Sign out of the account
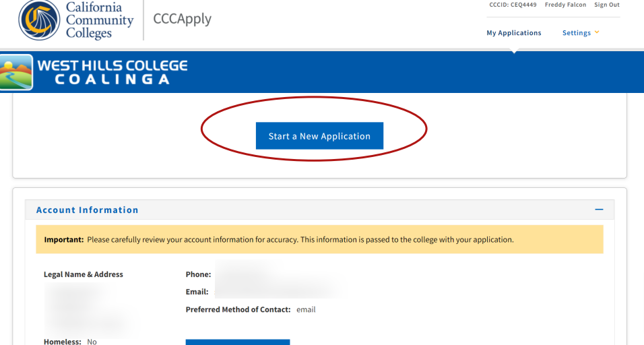The width and height of the screenshot is (644, 345). [607, 5]
